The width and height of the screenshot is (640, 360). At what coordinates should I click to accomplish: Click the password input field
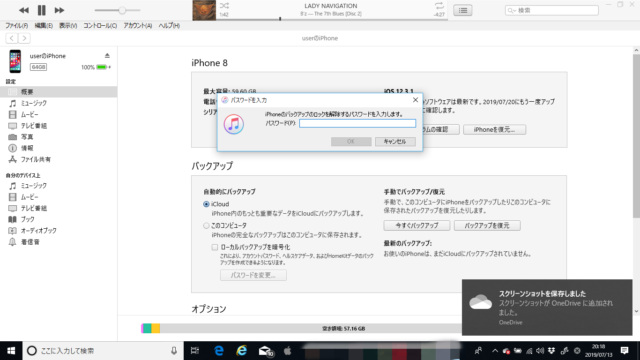(x=358, y=123)
